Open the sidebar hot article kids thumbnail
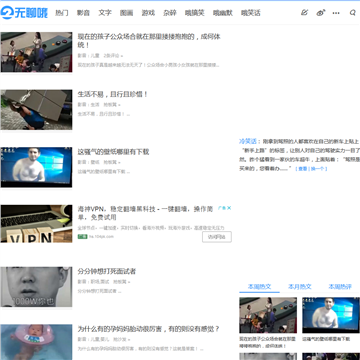The height and width of the screenshot is (360, 360). pyautogui.click(x=268, y=315)
